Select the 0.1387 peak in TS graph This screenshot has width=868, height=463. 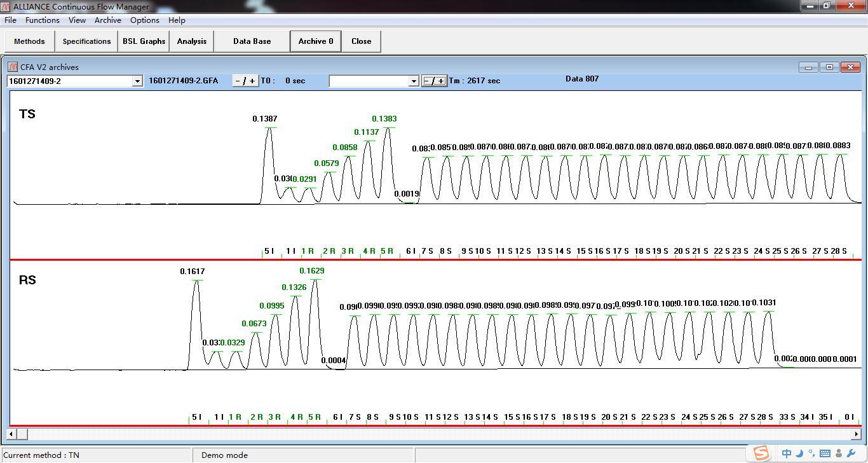point(269,130)
